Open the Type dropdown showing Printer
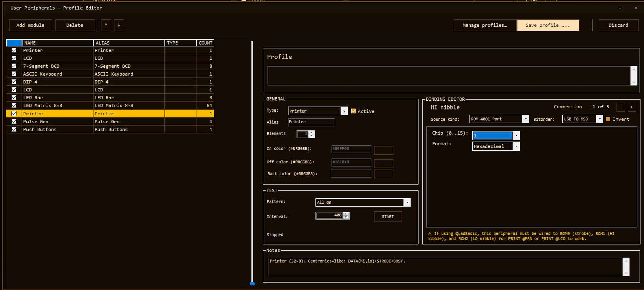 [318, 111]
